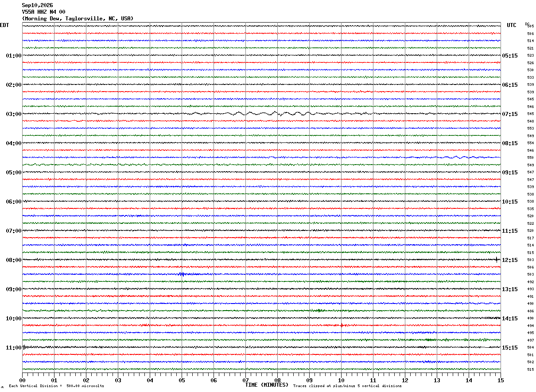The height and width of the screenshot is (392, 536).
Task: Click minute 00 axis tick label
Action: tap(22, 380)
